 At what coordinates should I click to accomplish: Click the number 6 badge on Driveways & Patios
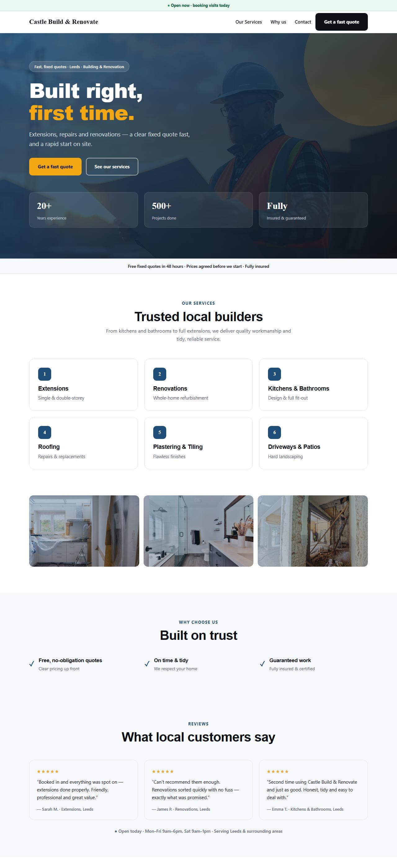pyautogui.click(x=274, y=432)
